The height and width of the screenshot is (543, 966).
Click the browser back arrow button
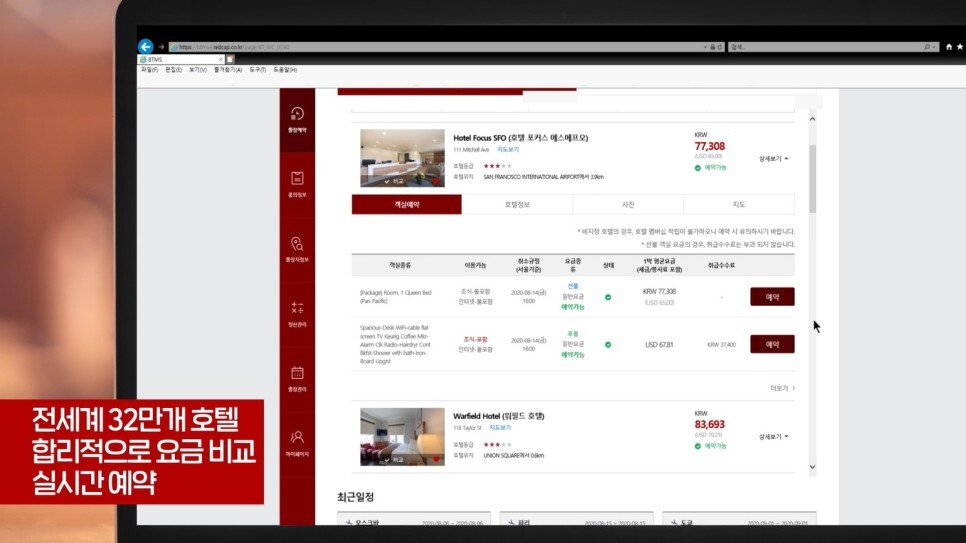click(145, 46)
